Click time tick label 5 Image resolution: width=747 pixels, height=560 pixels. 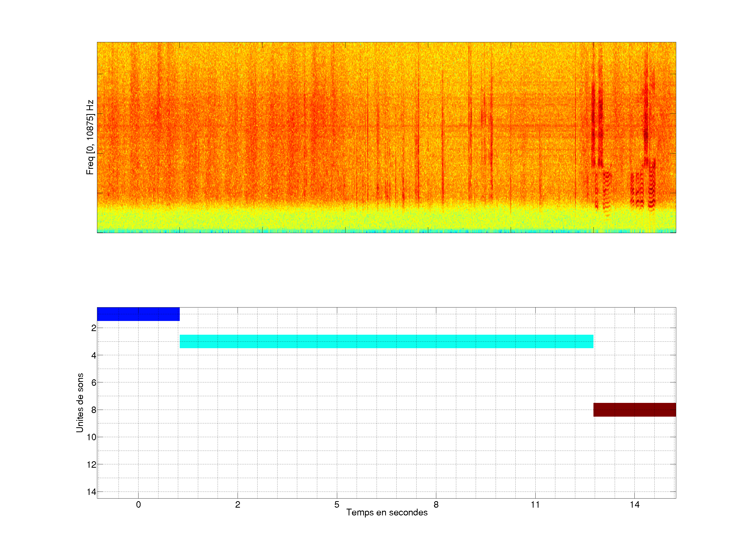337,505
